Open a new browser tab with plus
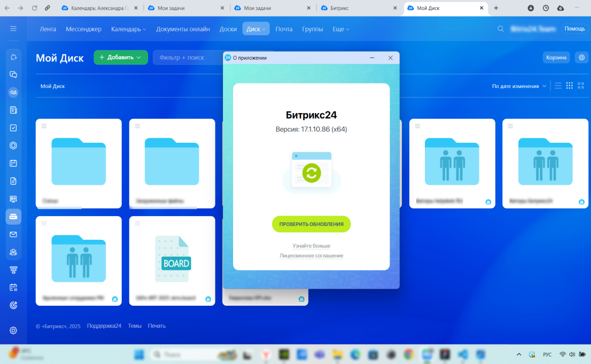Image resolution: width=591 pixels, height=364 pixels. [496, 8]
